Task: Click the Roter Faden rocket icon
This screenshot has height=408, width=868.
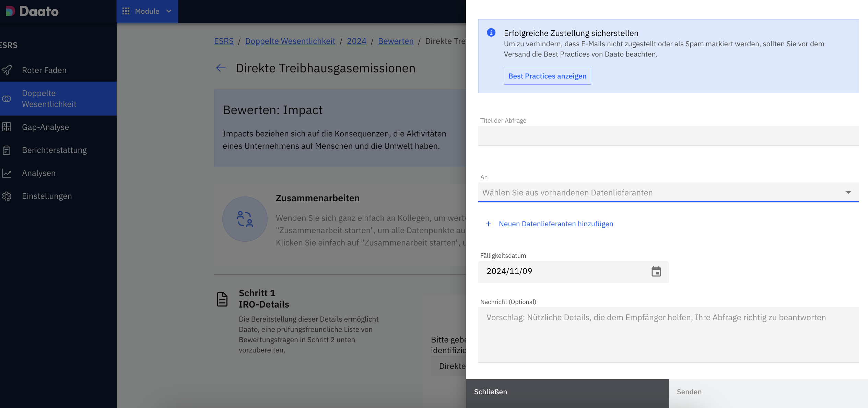Action: pos(7,70)
